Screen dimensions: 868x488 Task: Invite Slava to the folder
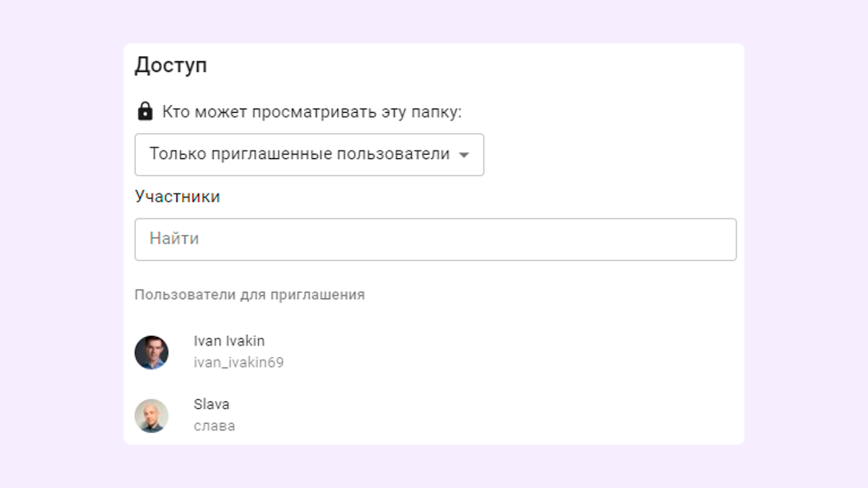(212, 415)
